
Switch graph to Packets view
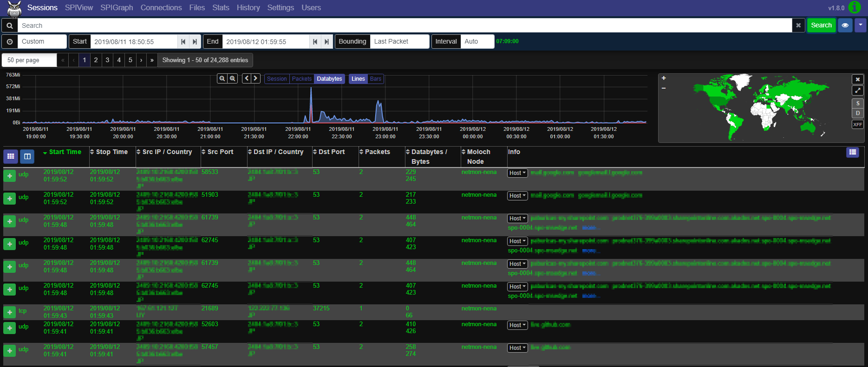(301, 79)
